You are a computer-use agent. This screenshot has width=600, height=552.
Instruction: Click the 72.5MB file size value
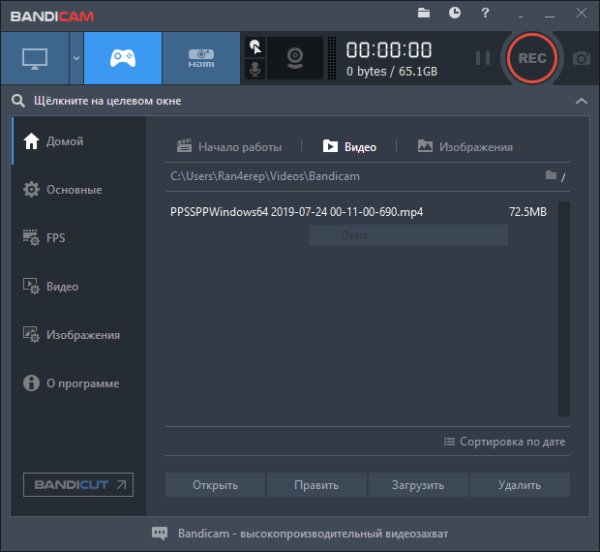pyautogui.click(x=528, y=212)
